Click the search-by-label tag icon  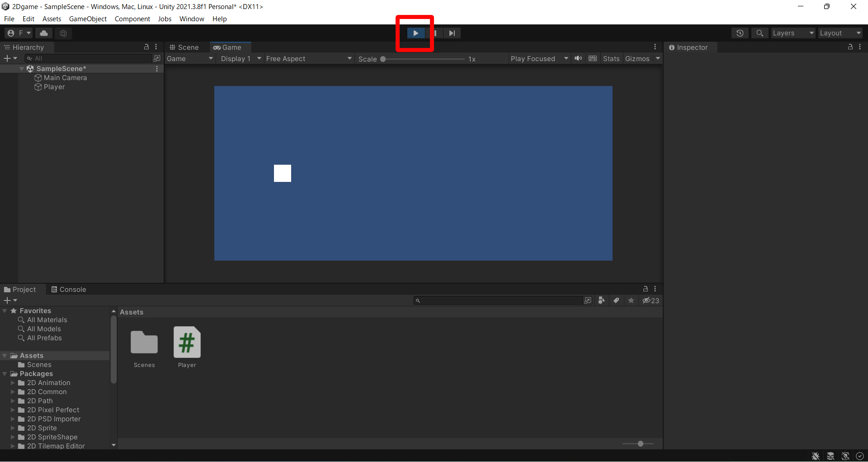coord(617,300)
